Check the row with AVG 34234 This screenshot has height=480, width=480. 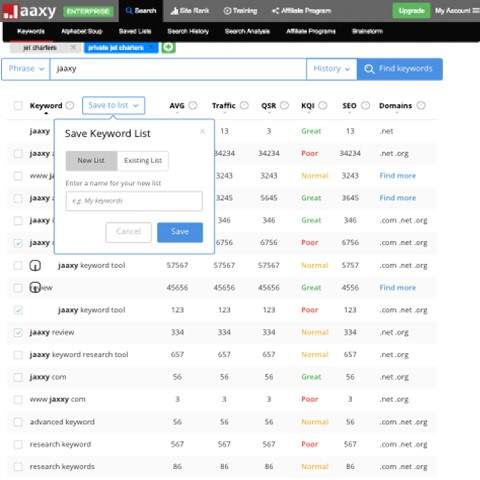tap(18, 154)
